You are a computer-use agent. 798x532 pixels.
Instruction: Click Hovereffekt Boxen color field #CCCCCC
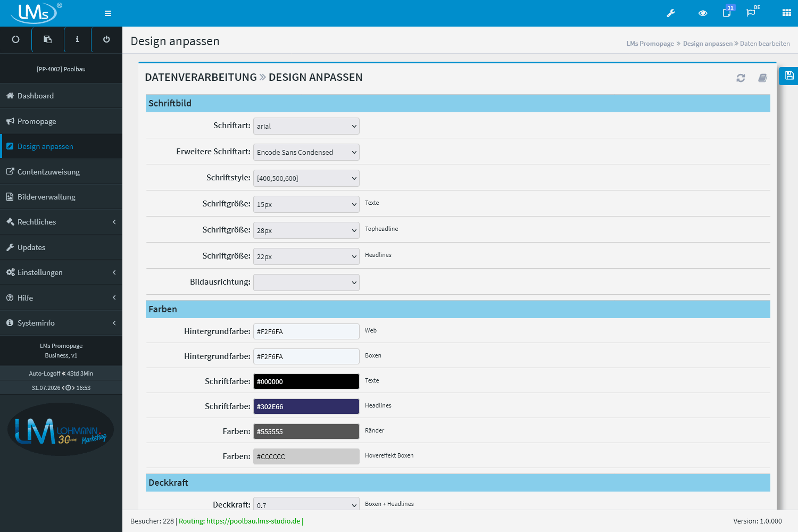tap(306, 456)
